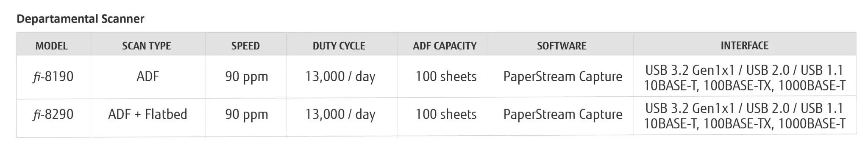Click 90 ppm speed for fi-8190

pyautogui.click(x=247, y=77)
